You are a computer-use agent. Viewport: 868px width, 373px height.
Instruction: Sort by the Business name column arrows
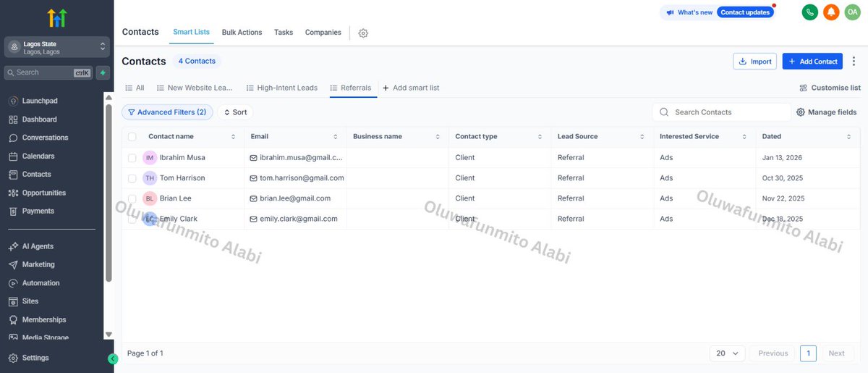pos(438,137)
